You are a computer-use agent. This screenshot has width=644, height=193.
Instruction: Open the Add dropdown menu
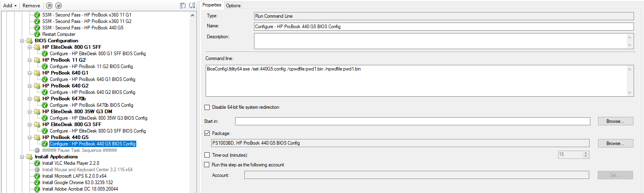[x=10, y=6]
